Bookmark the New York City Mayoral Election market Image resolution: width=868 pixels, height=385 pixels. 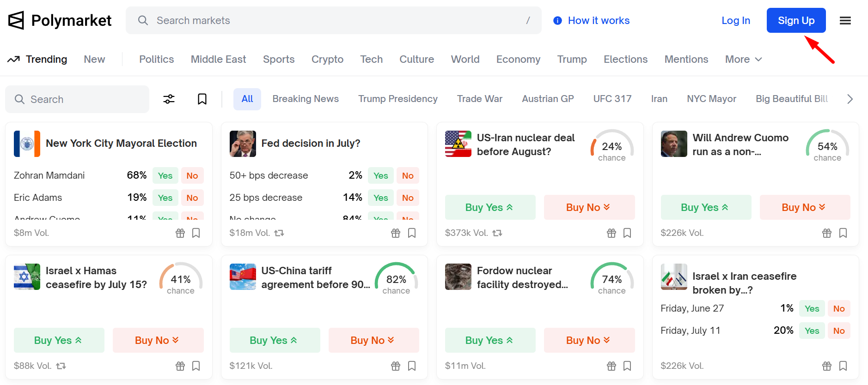196,233
